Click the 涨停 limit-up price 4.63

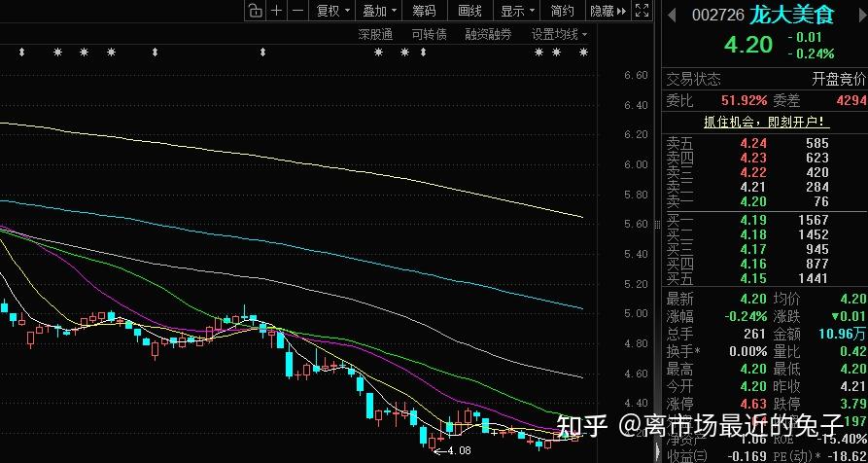point(755,404)
